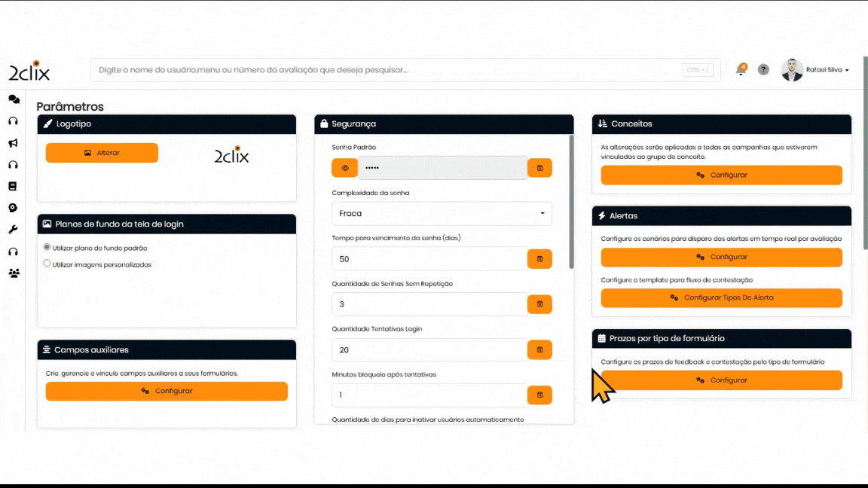Click the Segurança panel scrollbar

click(570, 203)
